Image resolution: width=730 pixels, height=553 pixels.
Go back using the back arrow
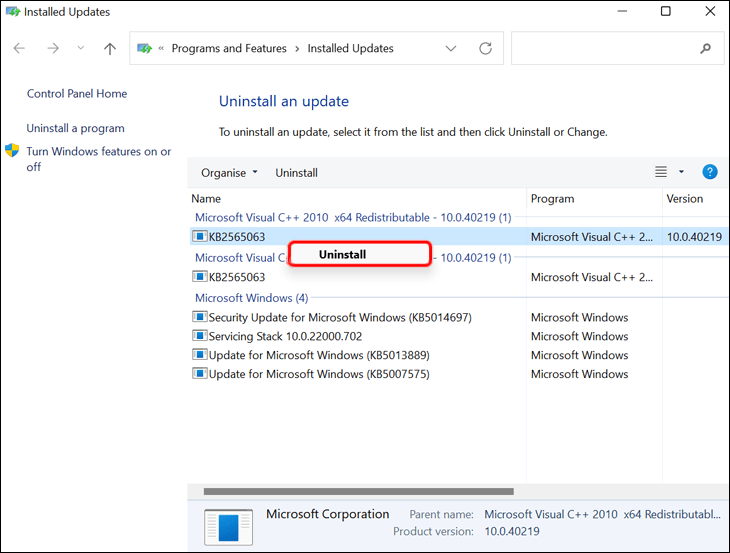point(19,48)
